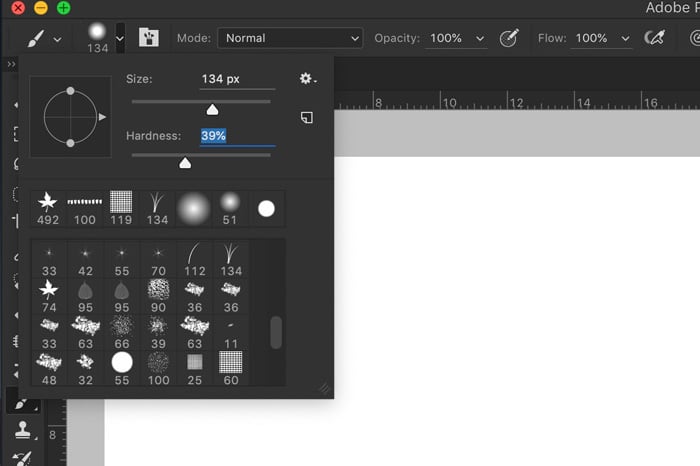Choose the small 11 brush preset

click(231, 333)
